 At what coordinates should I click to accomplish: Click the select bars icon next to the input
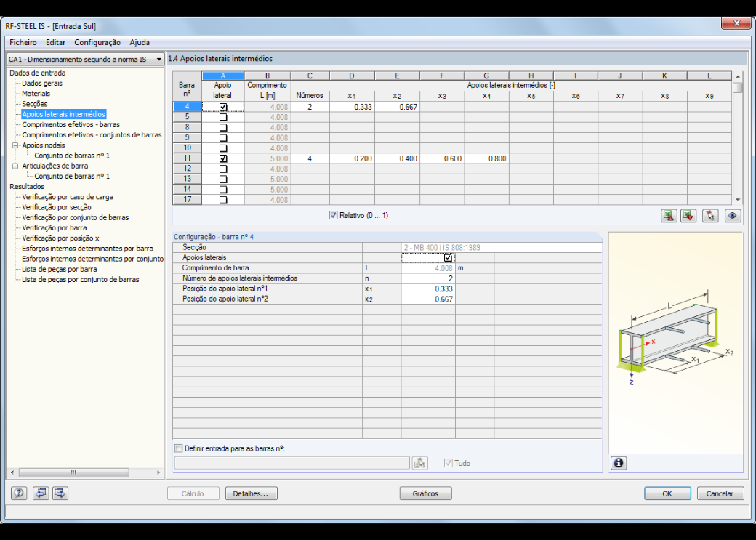pos(420,463)
